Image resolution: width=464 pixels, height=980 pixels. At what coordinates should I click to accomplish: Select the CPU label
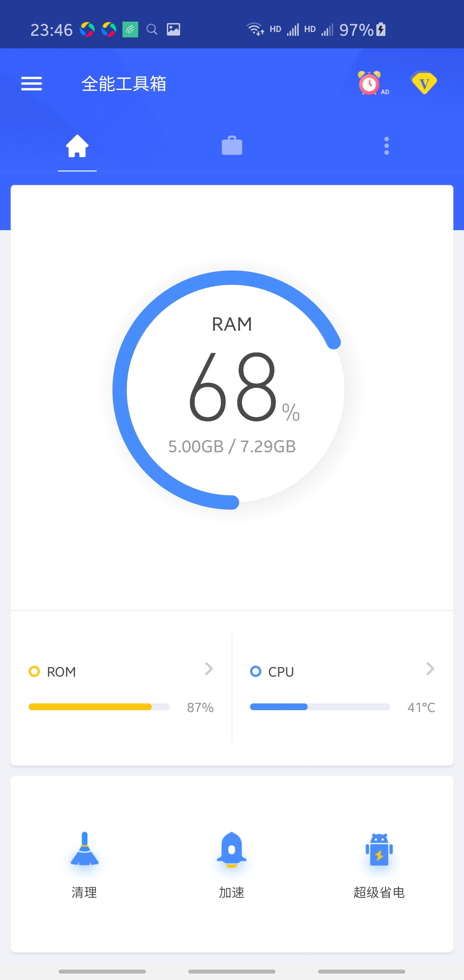point(281,672)
